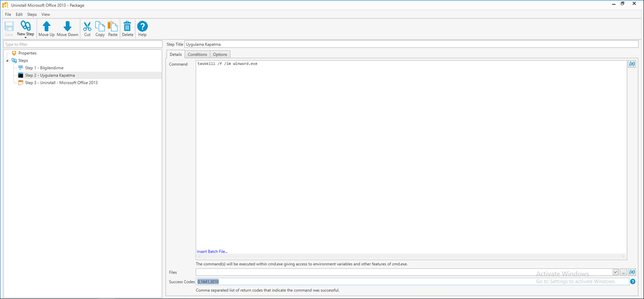Image resolution: width=644 pixels, height=299 pixels.
Task: Click the Type to filter field
Action: [83, 44]
